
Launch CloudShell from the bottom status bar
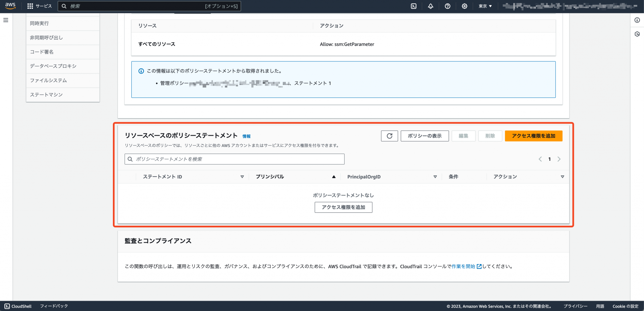pyautogui.click(x=18, y=306)
